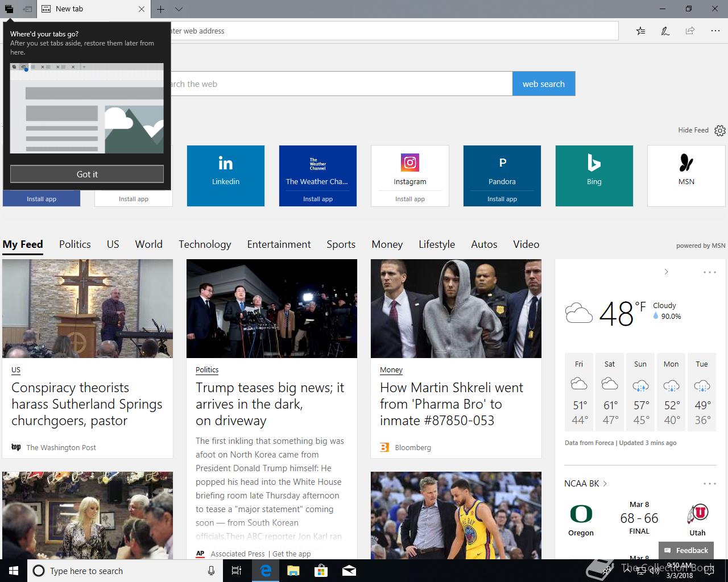
Task: Advance weather card with right chevron
Action: [666, 272]
